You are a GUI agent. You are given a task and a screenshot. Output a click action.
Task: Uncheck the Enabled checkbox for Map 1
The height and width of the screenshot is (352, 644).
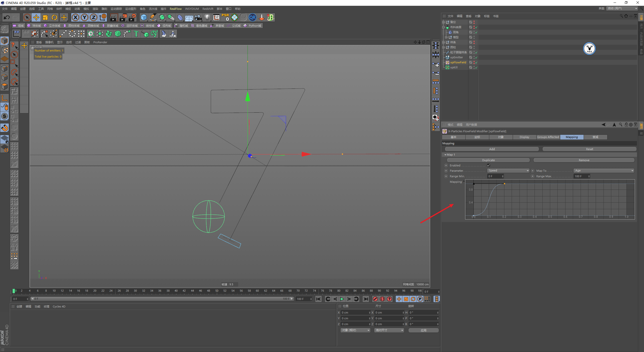coord(489,165)
